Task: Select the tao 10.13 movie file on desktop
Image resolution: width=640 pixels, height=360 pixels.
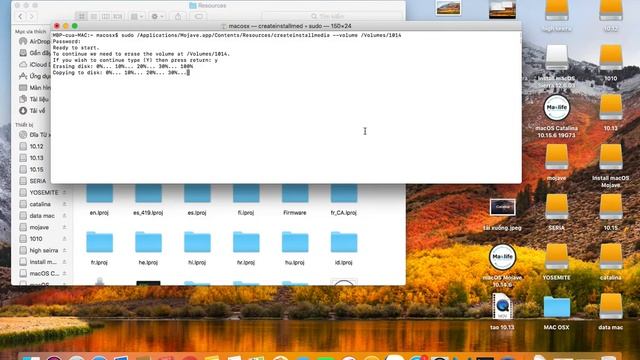Action: coord(502,311)
